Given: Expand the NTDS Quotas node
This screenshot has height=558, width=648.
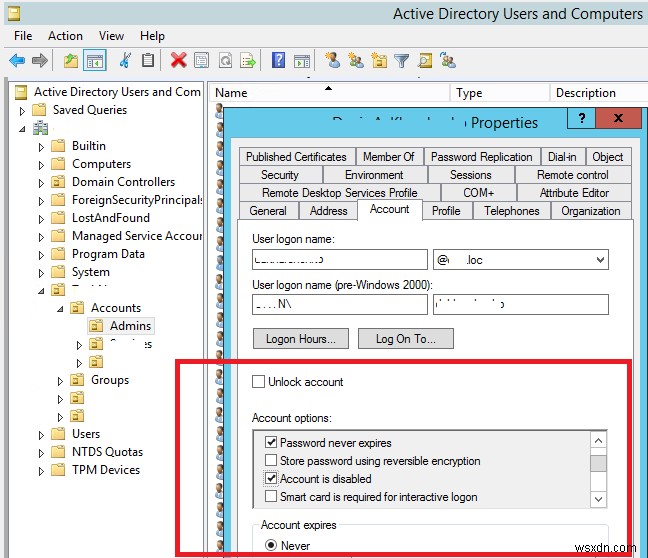Looking at the screenshot, I should (x=41, y=453).
